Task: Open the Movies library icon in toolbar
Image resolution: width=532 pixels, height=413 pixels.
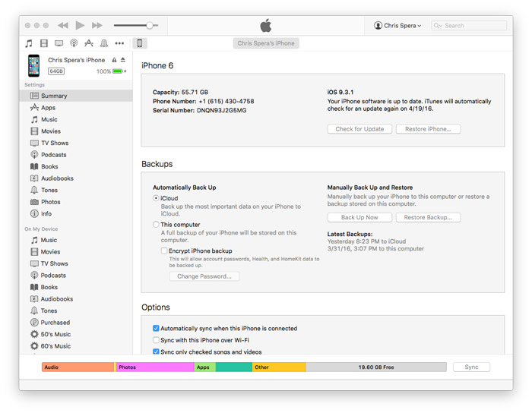Action: 44,43
